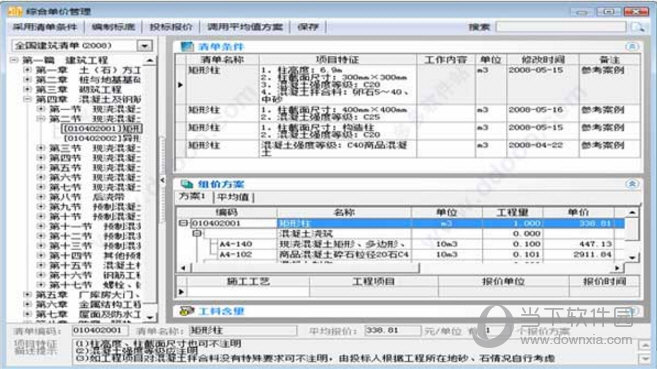Select 第十七节 螺栓 in the tree

95,285
